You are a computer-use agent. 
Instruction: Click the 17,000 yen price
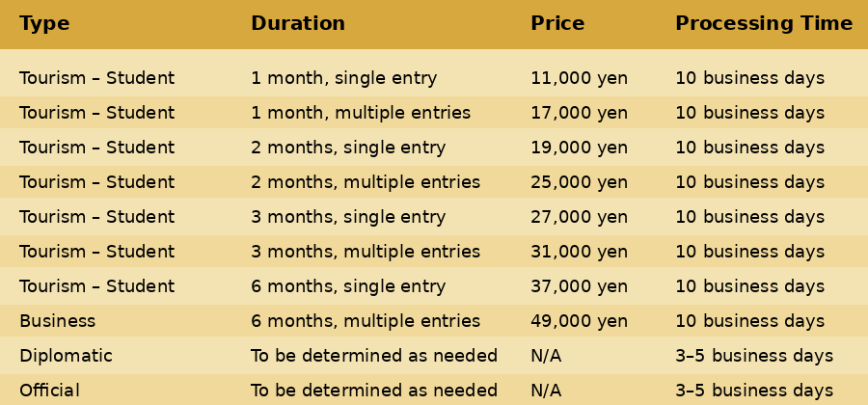point(579,114)
